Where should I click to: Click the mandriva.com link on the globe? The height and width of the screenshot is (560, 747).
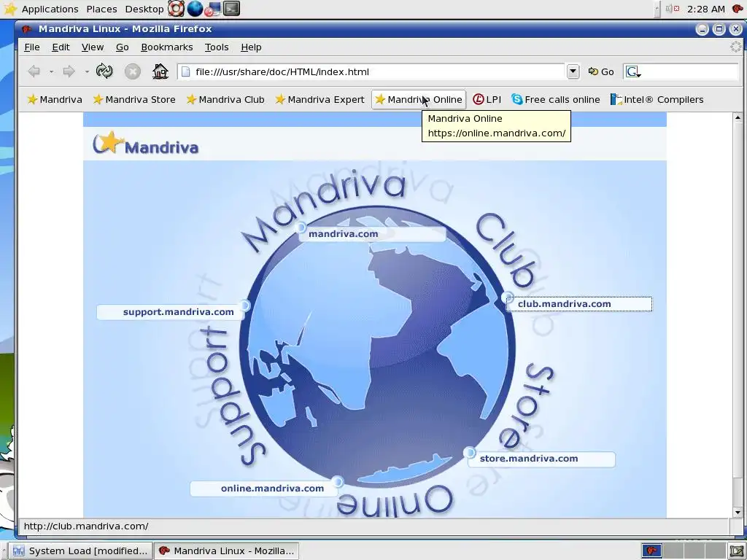[x=343, y=234]
